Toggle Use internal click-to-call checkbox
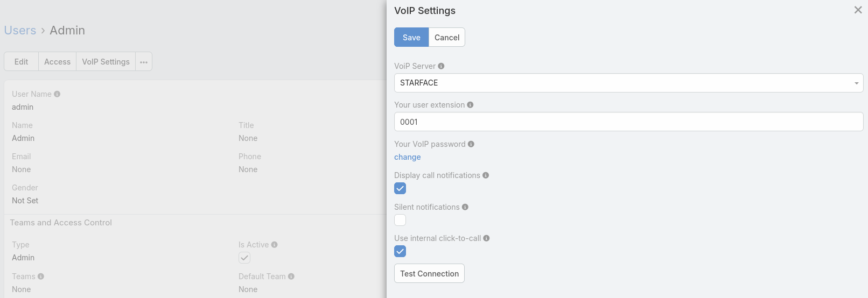Viewport: 868px width, 298px height. tap(400, 251)
